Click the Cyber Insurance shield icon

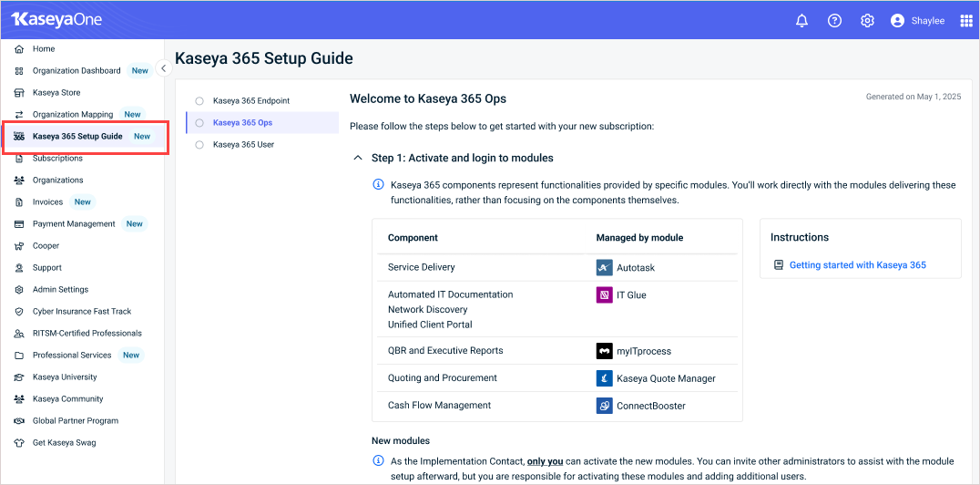tap(19, 312)
